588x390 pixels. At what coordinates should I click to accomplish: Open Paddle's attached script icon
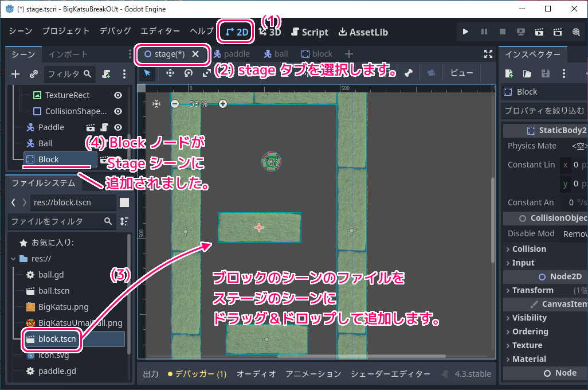pos(104,128)
